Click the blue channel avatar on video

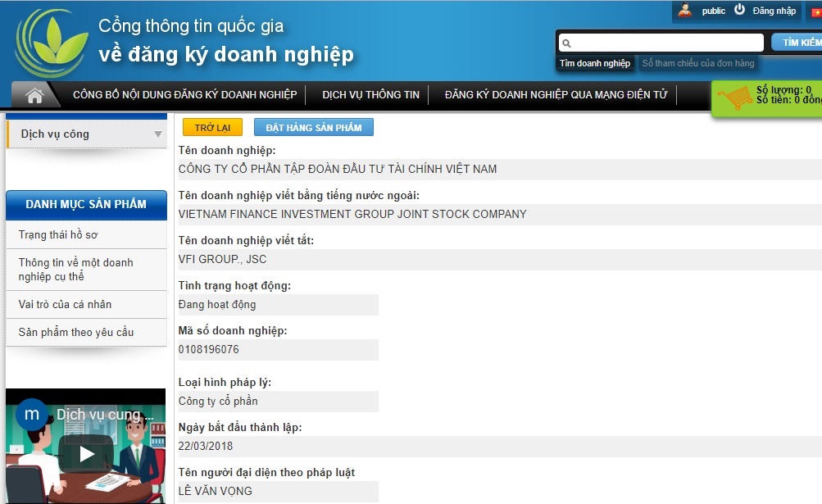pyautogui.click(x=32, y=414)
